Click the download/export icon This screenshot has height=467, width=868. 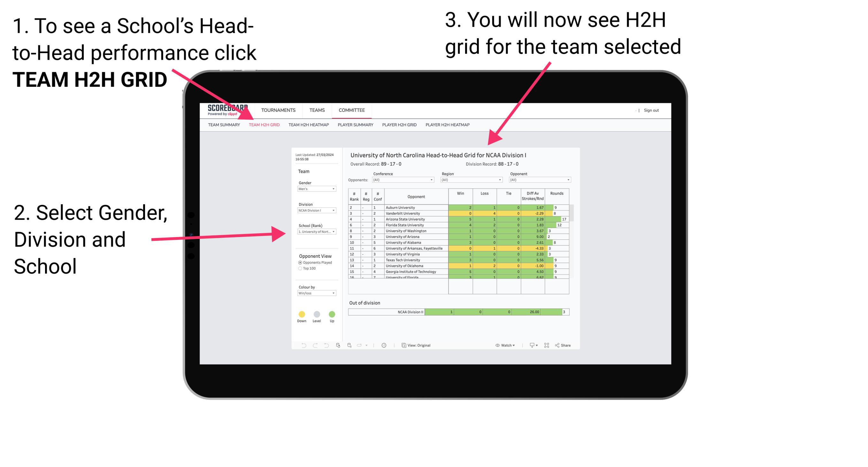pyautogui.click(x=529, y=345)
